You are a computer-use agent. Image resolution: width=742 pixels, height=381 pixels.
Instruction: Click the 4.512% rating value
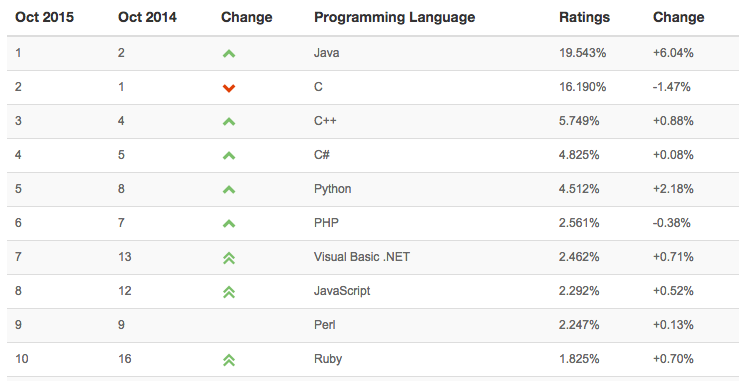579,189
